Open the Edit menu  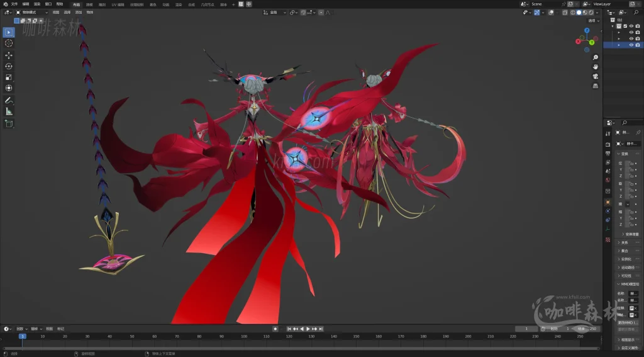point(25,4)
